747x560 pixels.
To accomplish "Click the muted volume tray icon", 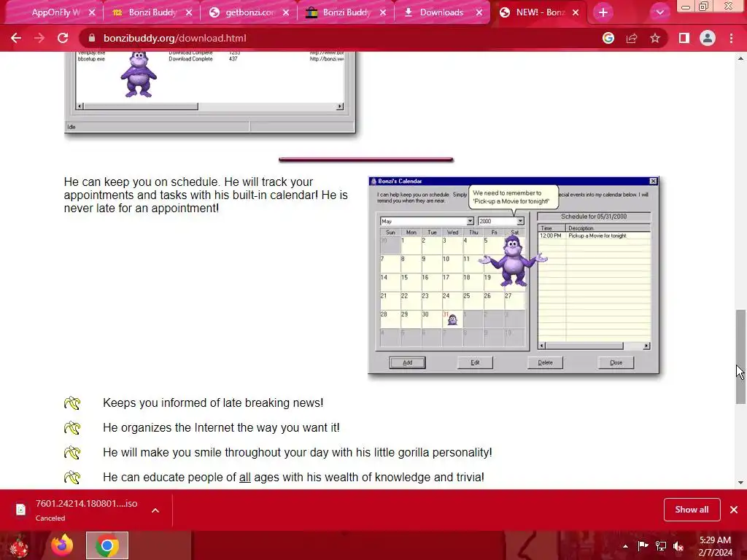I will click(678, 546).
